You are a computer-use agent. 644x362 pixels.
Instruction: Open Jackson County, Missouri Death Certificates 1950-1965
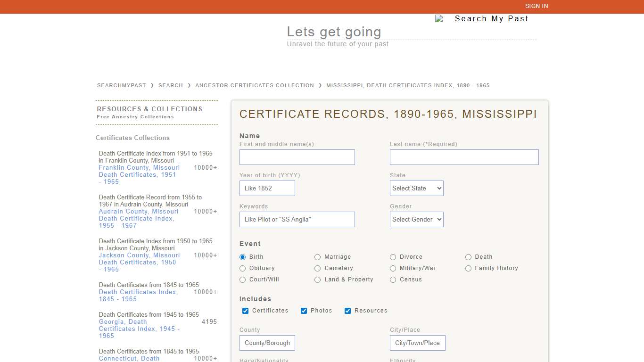[x=139, y=262]
